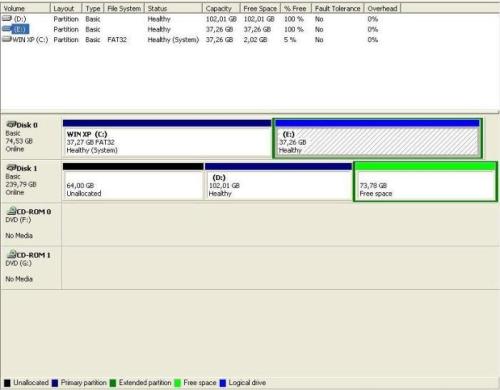Click the 2,02 GB free space cell
The width and height of the screenshot is (500, 390).
click(255, 40)
